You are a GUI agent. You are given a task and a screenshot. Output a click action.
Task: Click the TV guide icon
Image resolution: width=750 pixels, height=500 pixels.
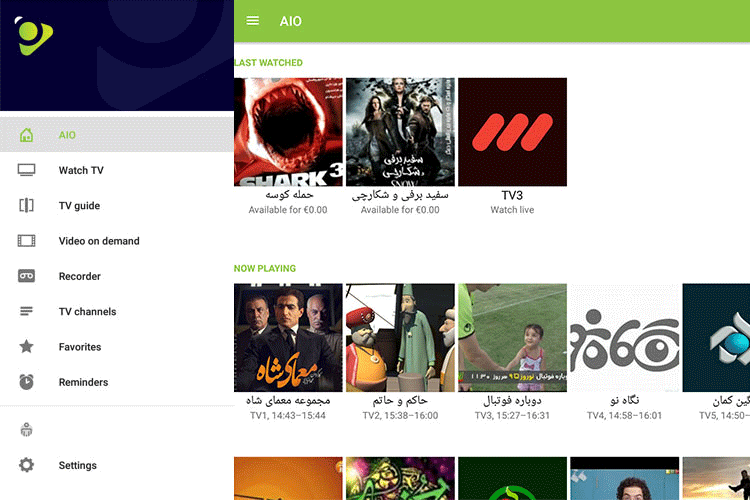pos(26,205)
